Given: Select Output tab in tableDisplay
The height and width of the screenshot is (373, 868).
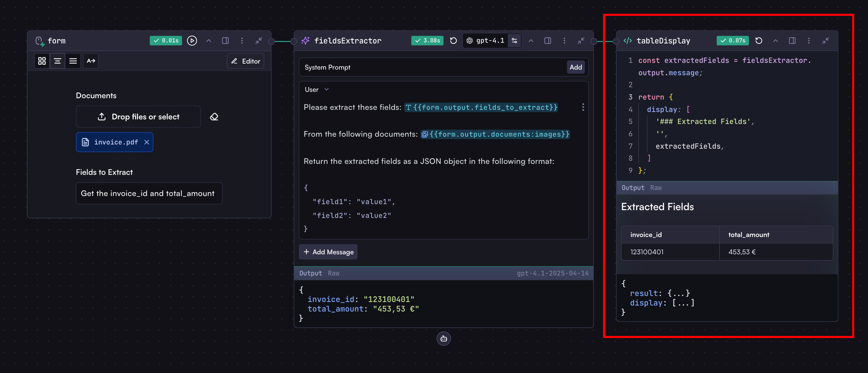Looking at the screenshot, I should click(633, 188).
